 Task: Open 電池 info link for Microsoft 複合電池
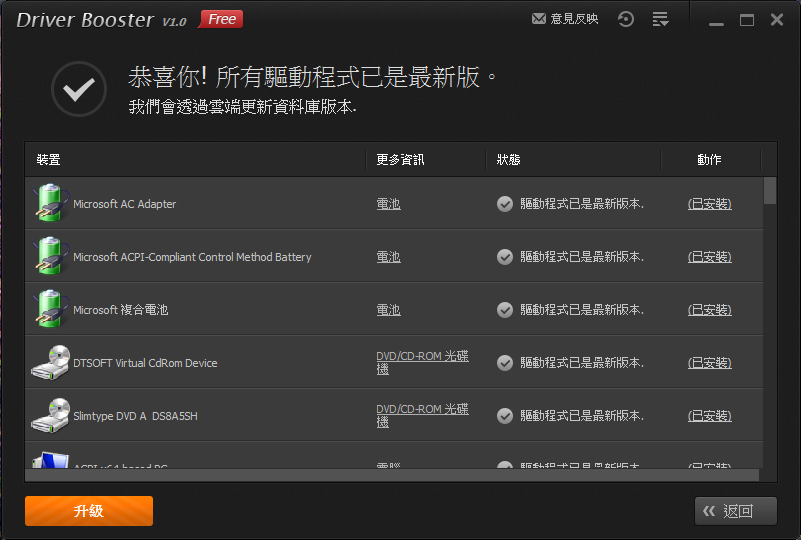(388, 310)
